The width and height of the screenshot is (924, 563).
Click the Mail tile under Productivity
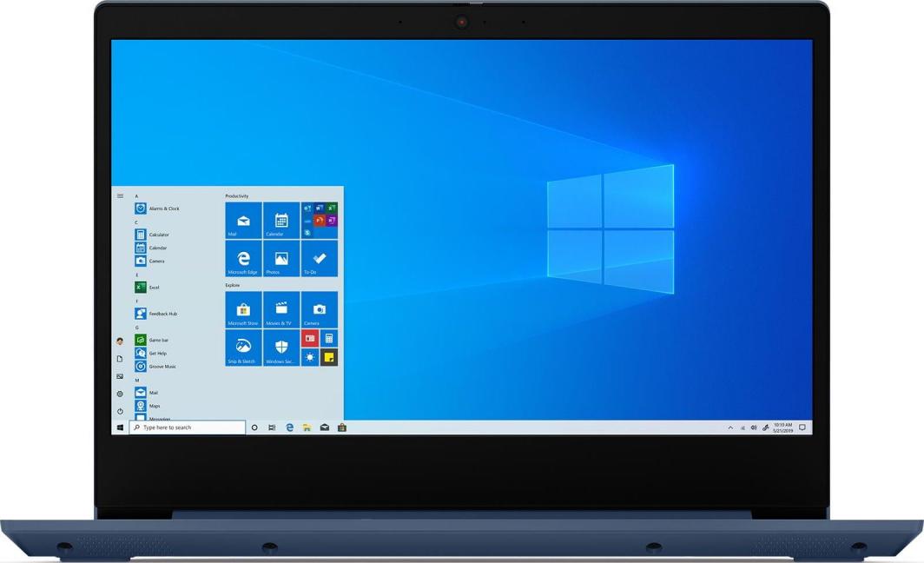click(243, 221)
